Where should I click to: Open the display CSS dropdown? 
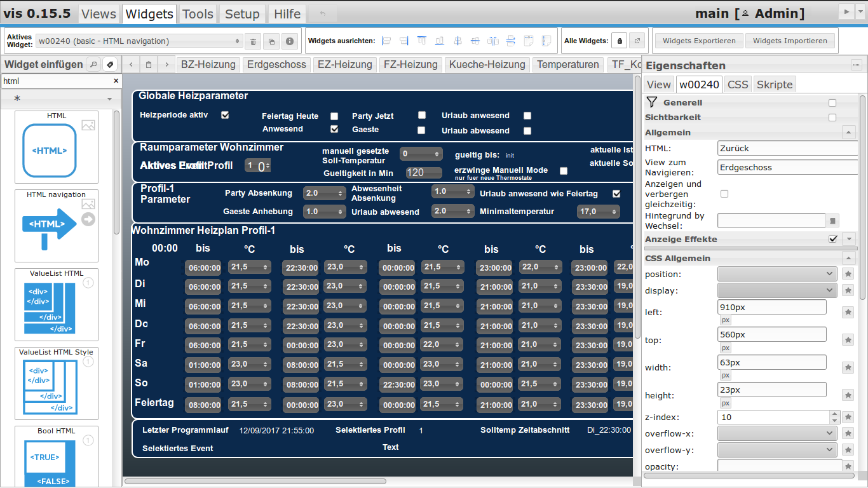778,290
